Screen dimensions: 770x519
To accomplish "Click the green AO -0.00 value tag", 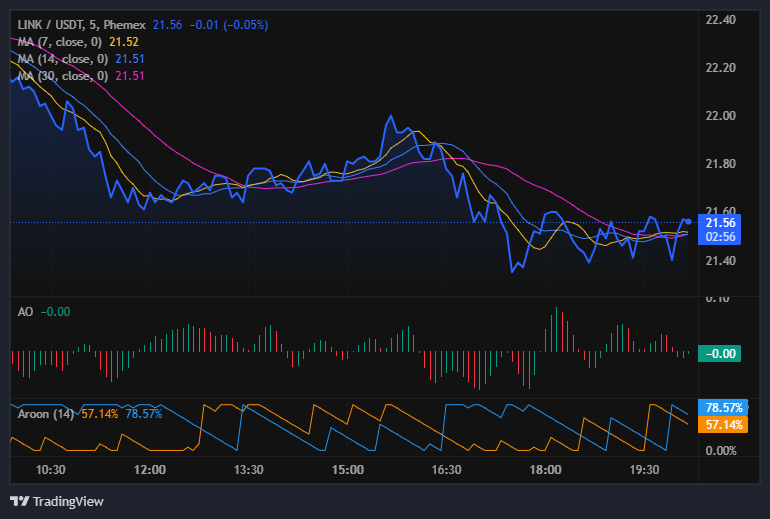I will point(720,353).
